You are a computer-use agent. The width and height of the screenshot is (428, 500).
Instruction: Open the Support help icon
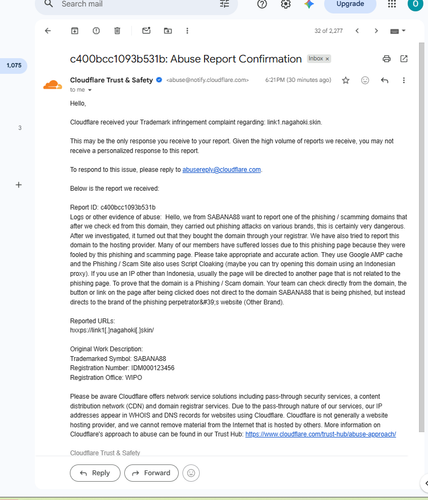pos(262,4)
